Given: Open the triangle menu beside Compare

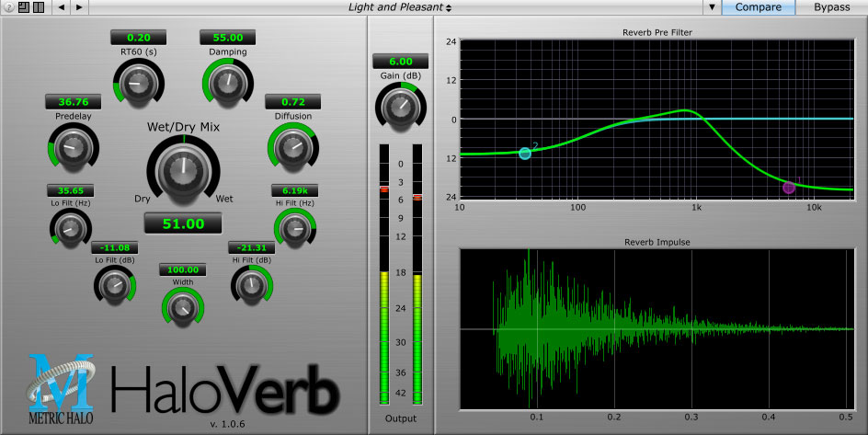Looking at the screenshot, I should [x=712, y=7].
